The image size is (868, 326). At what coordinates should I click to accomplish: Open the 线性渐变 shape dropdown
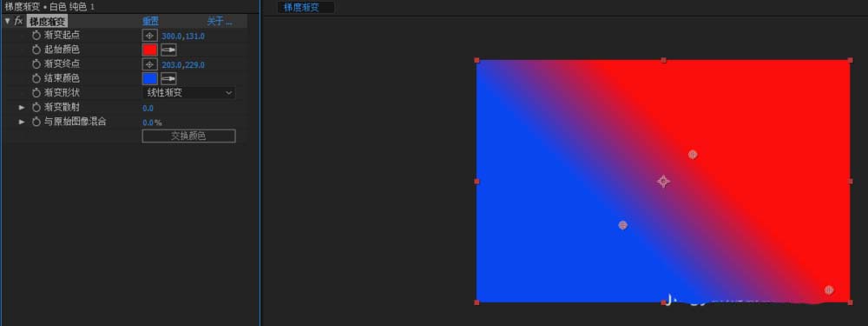(x=188, y=93)
